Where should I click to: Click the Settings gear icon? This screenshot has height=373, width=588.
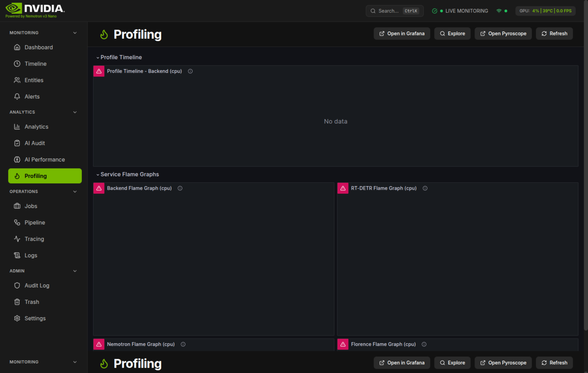point(17,318)
